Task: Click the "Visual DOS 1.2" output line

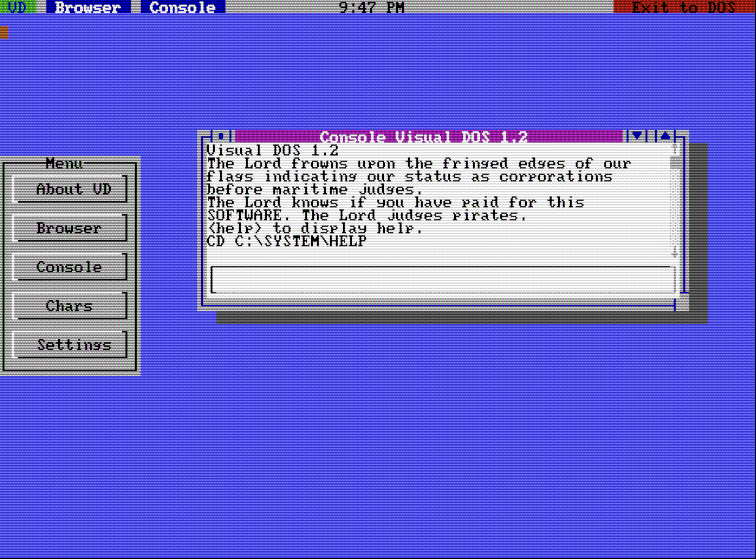Action: pos(273,150)
